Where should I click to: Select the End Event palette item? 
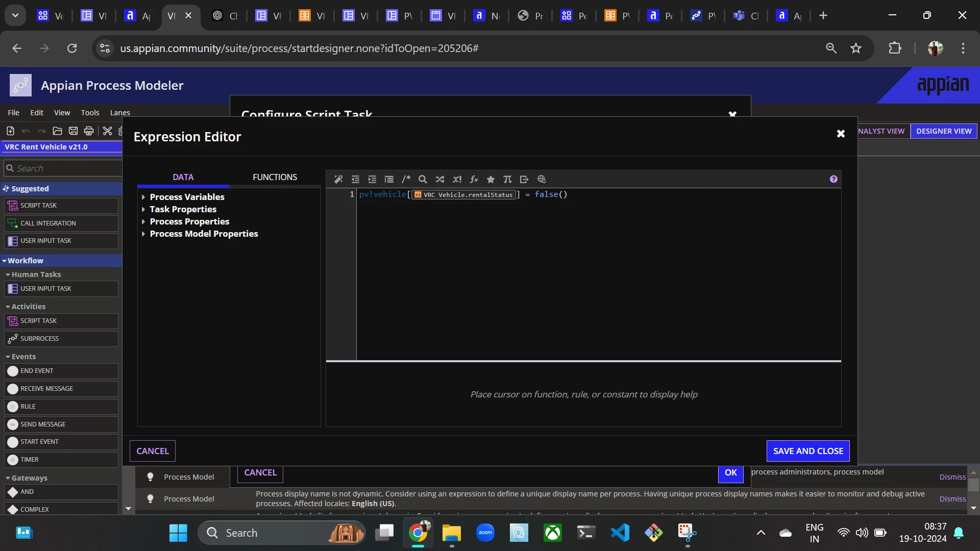tap(61, 371)
